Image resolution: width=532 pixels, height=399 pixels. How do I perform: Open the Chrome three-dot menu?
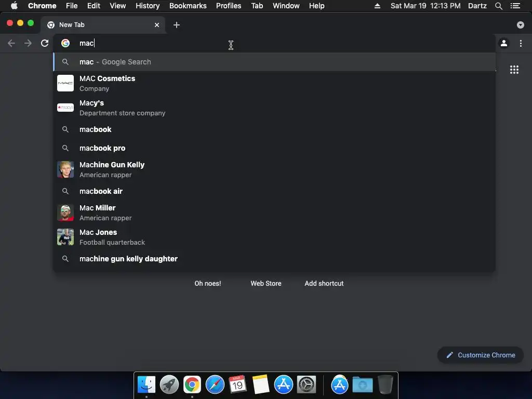(x=521, y=43)
